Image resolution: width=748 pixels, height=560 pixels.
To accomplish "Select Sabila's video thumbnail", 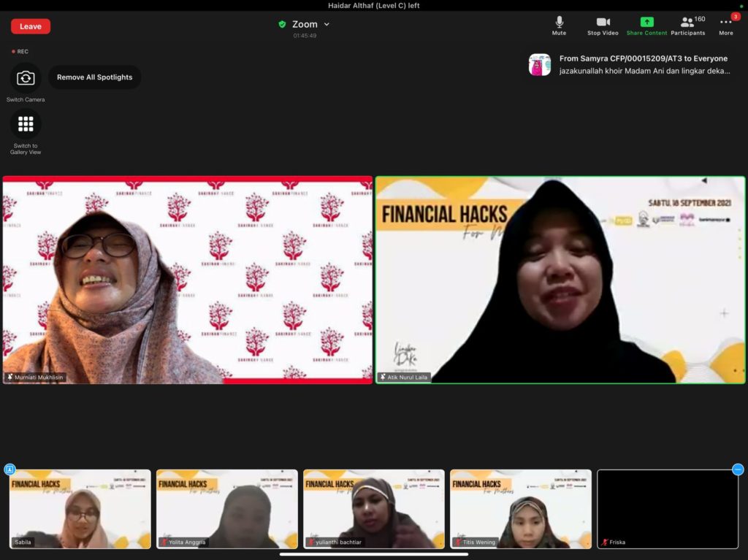I will (x=80, y=509).
